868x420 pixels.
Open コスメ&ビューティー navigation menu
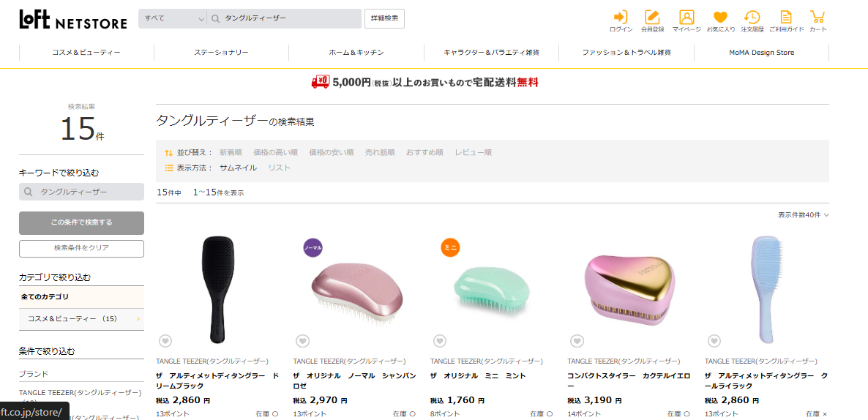pyautogui.click(x=86, y=53)
